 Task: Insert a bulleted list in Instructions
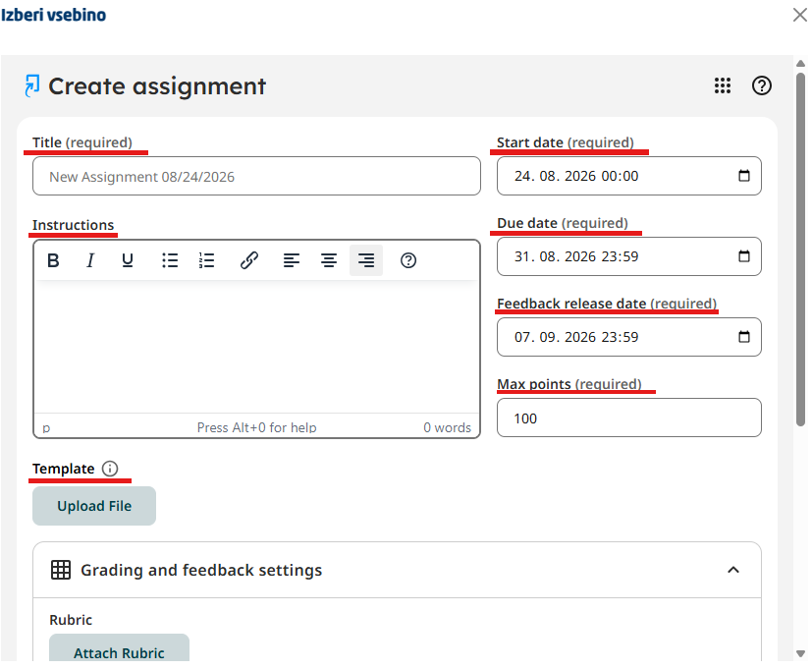click(x=170, y=260)
